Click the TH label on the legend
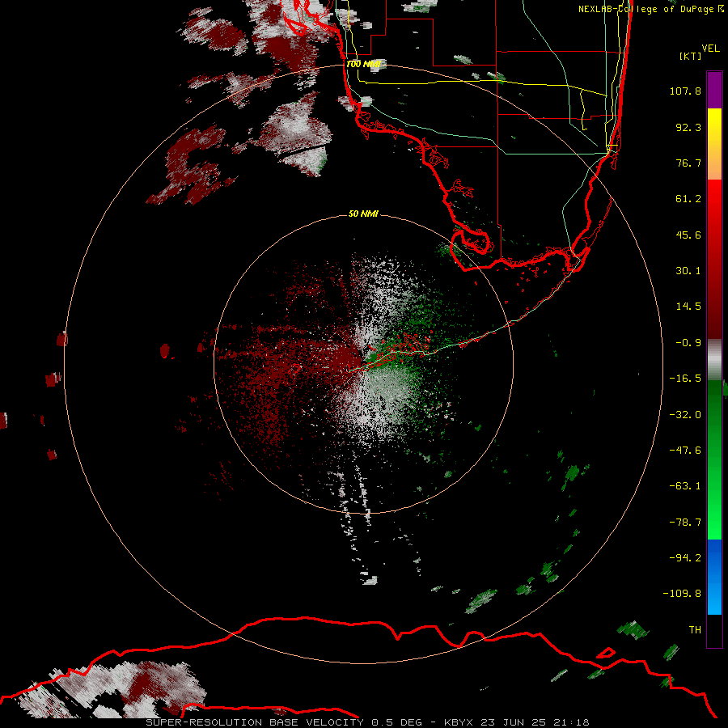Viewport: 728px width, 728px height. point(695,630)
